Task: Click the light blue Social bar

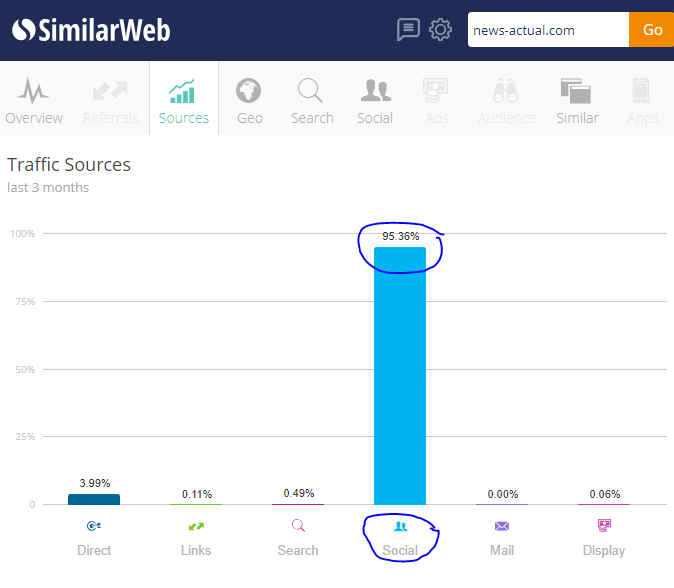Action: [400, 376]
